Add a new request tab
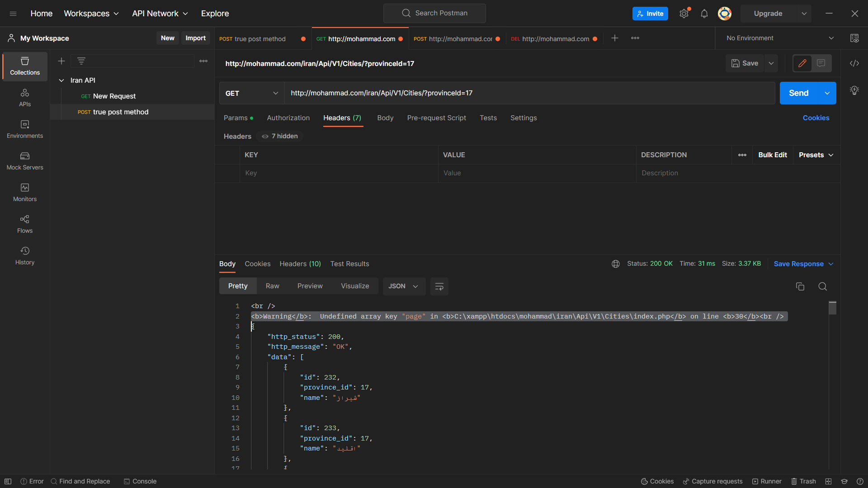 click(x=615, y=38)
